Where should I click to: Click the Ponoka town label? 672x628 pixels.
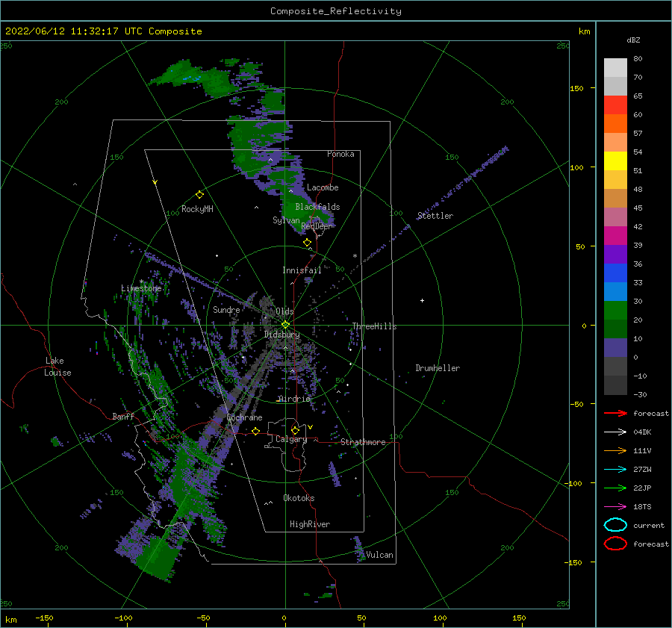click(x=340, y=154)
